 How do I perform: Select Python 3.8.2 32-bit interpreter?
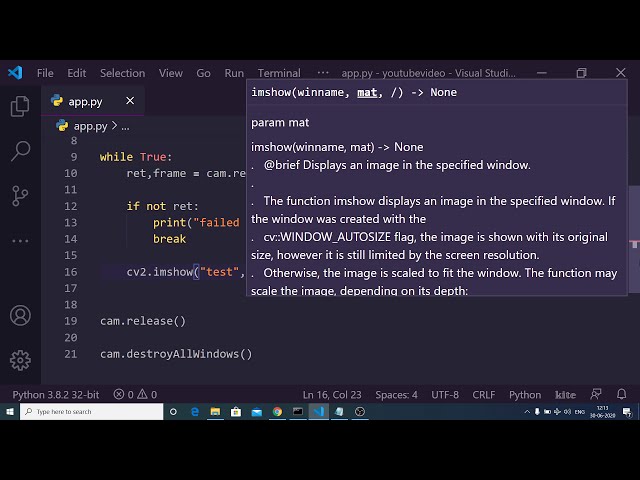(x=56, y=395)
